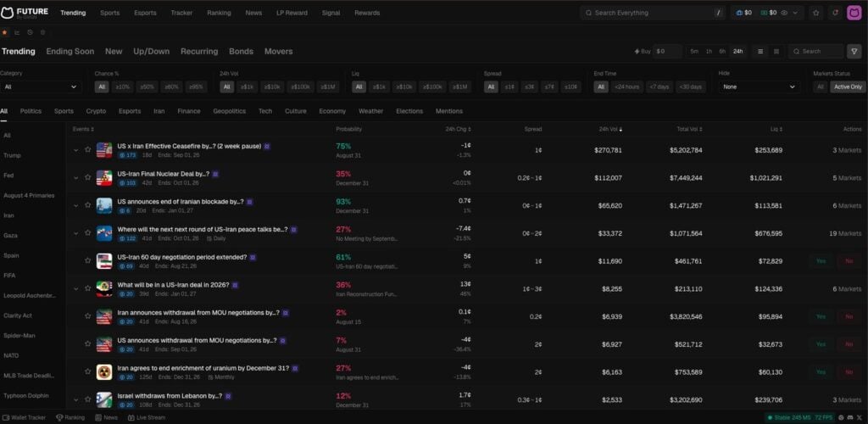The image size is (868, 424).
Task: Click the orange star icon under the logo
Action: [5, 32]
